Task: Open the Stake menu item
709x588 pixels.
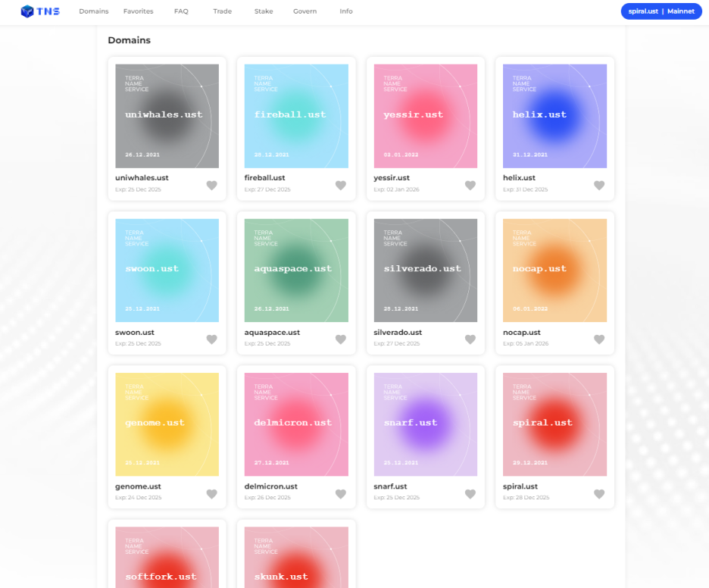Action: 264,11
